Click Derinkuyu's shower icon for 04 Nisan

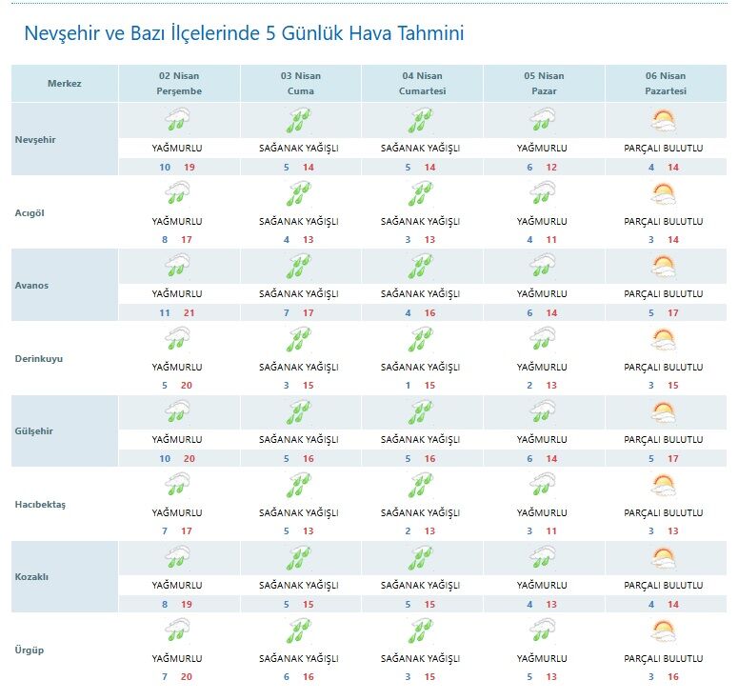pos(420,339)
